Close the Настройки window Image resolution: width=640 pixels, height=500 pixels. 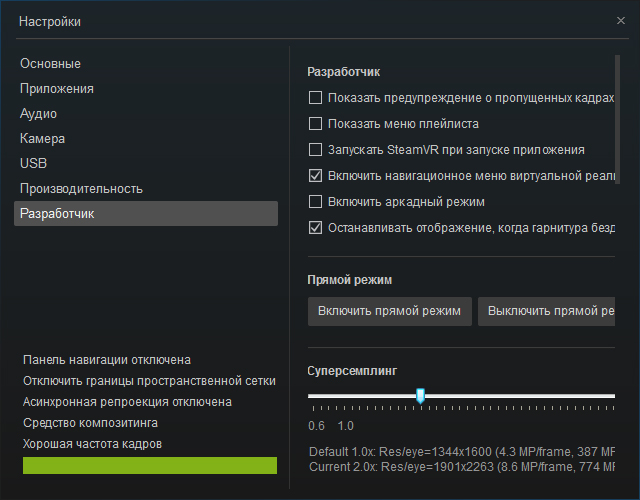[620, 21]
